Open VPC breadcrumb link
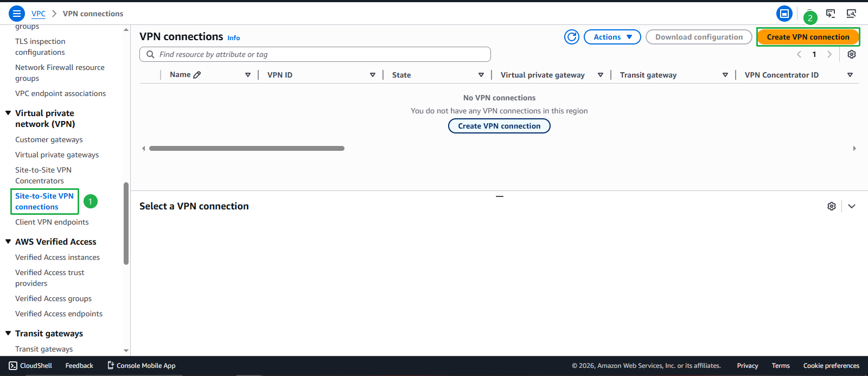This screenshot has width=868, height=376. (39, 14)
